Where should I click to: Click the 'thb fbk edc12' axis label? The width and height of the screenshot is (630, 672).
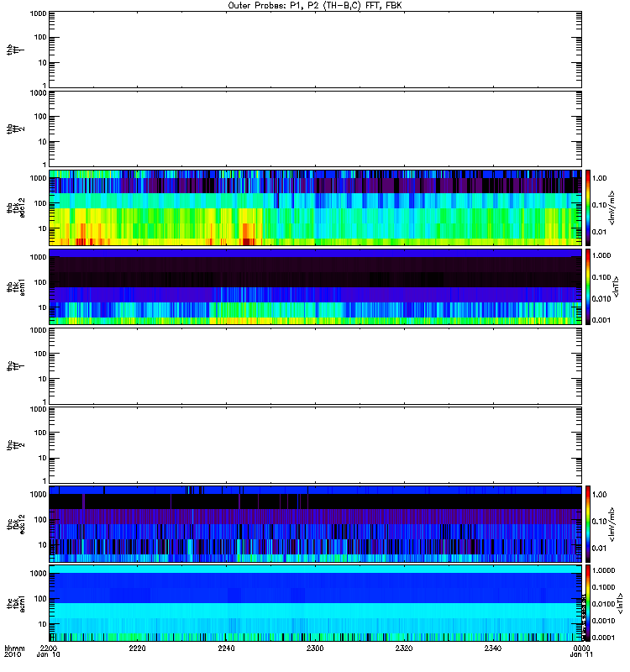tap(15, 207)
